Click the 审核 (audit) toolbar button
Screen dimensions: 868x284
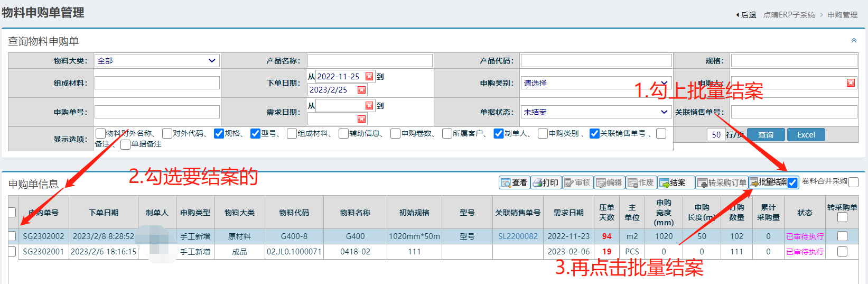click(x=577, y=182)
